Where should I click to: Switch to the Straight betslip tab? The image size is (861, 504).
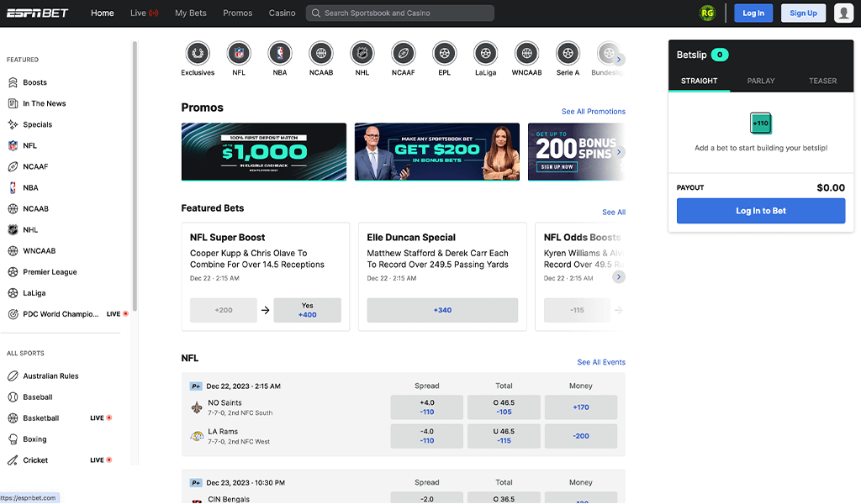[x=699, y=81]
